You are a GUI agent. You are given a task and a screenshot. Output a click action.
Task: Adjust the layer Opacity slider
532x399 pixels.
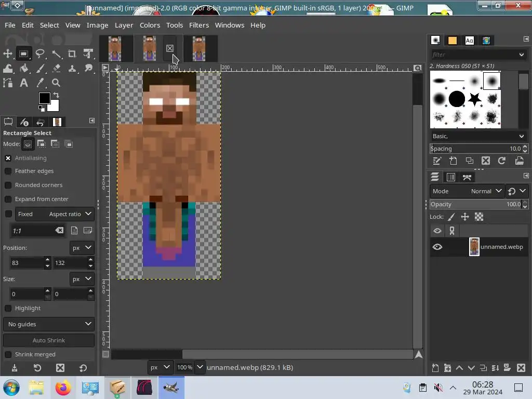click(x=476, y=204)
